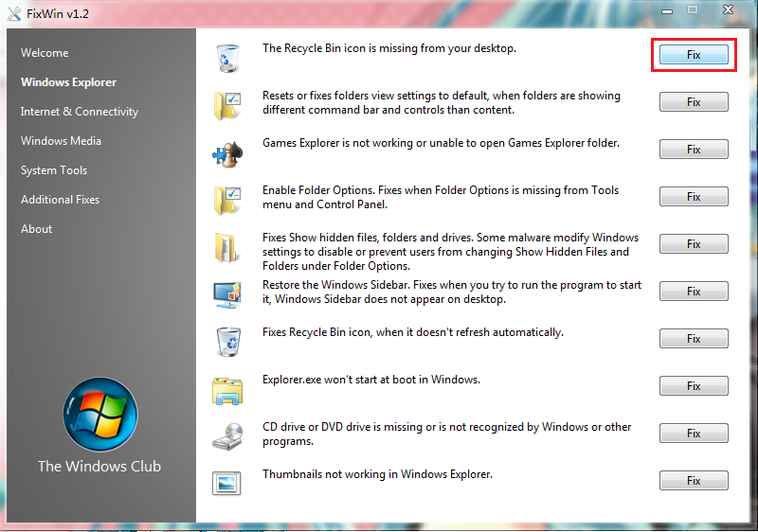
Task: Fix the missing Recycle Bin icon
Action: pyautogui.click(x=694, y=55)
